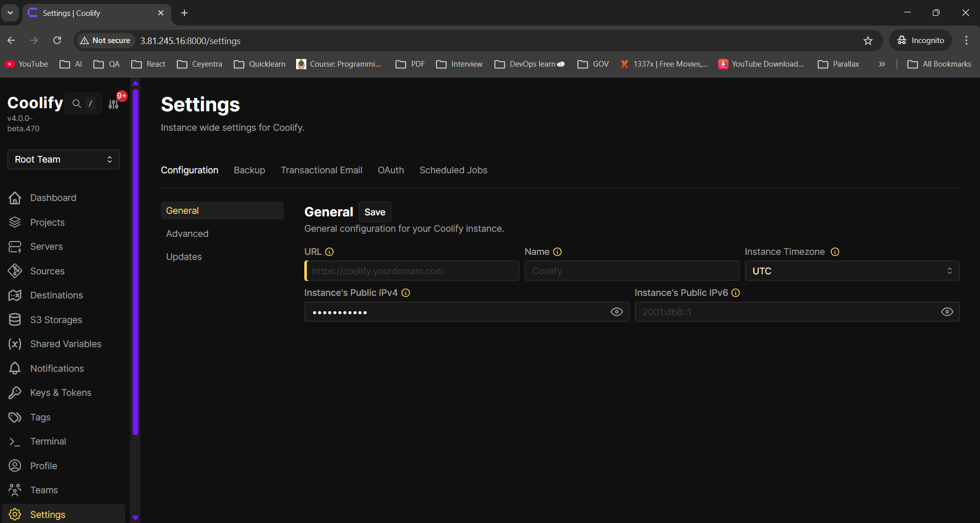Image resolution: width=980 pixels, height=523 pixels.
Task: Click the Notifications bell icon
Action: pos(15,369)
